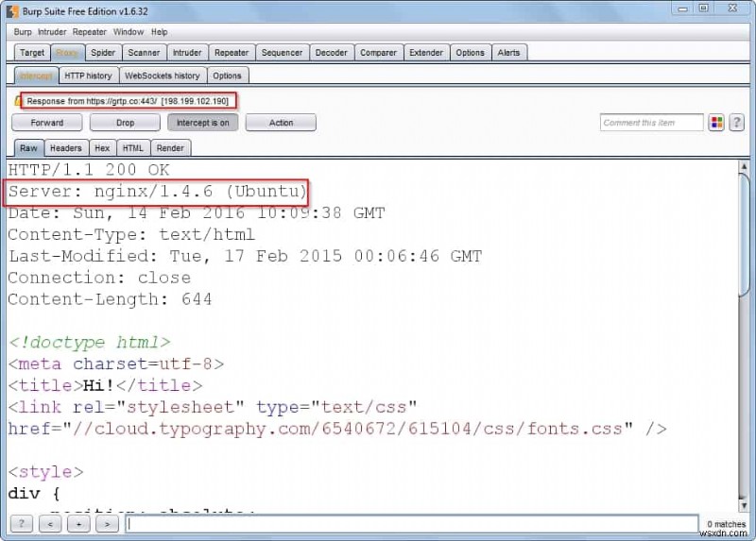Viewport: 756px width, 541px height.
Task: Go to previous search match
Action: click(50, 523)
